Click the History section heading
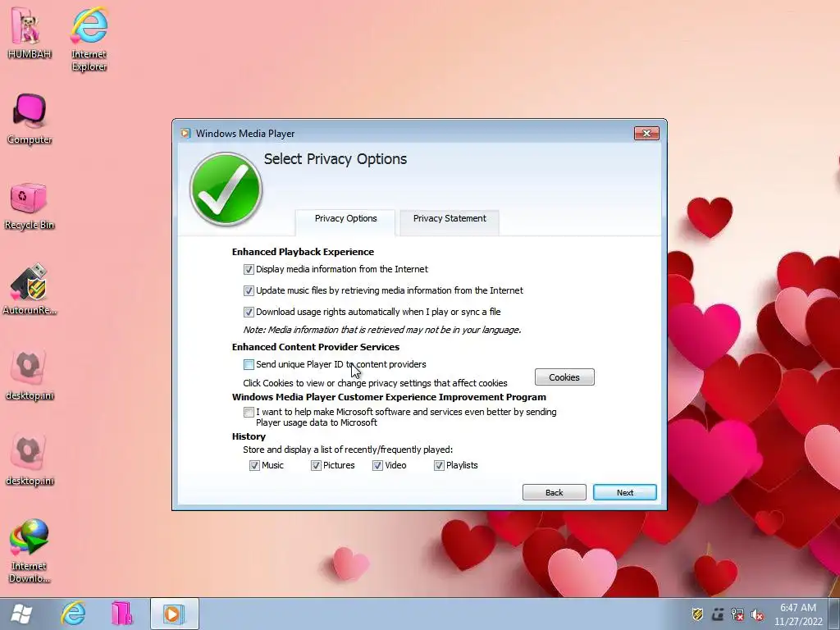 pyautogui.click(x=249, y=436)
